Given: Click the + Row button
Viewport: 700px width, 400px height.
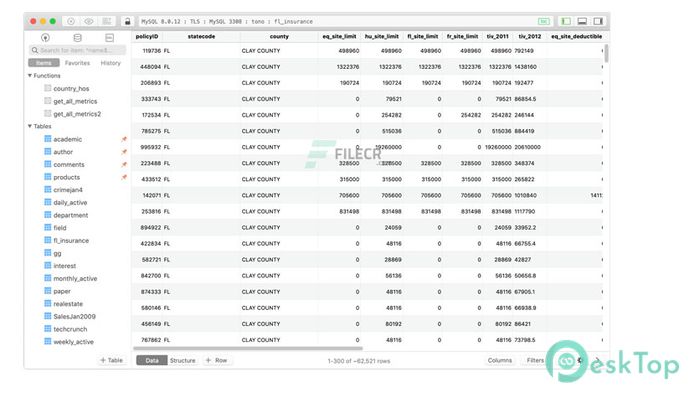Looking at the screenshot, I should [217, 360].
